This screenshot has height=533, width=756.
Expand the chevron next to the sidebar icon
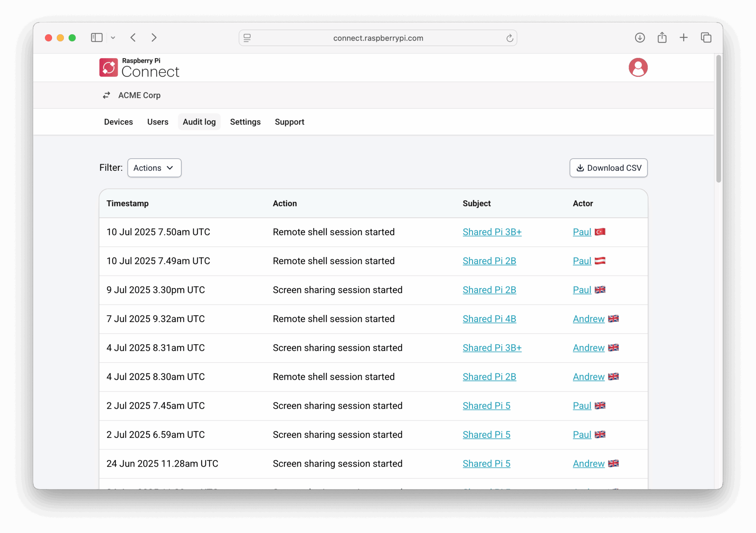tap(113, 37)
